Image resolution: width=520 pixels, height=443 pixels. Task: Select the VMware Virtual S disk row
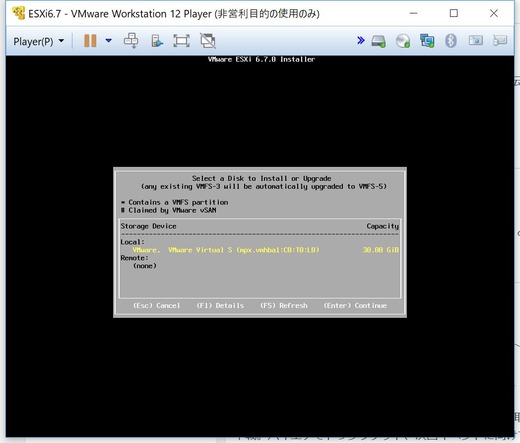pyautogui.click(x=260, y=250)
